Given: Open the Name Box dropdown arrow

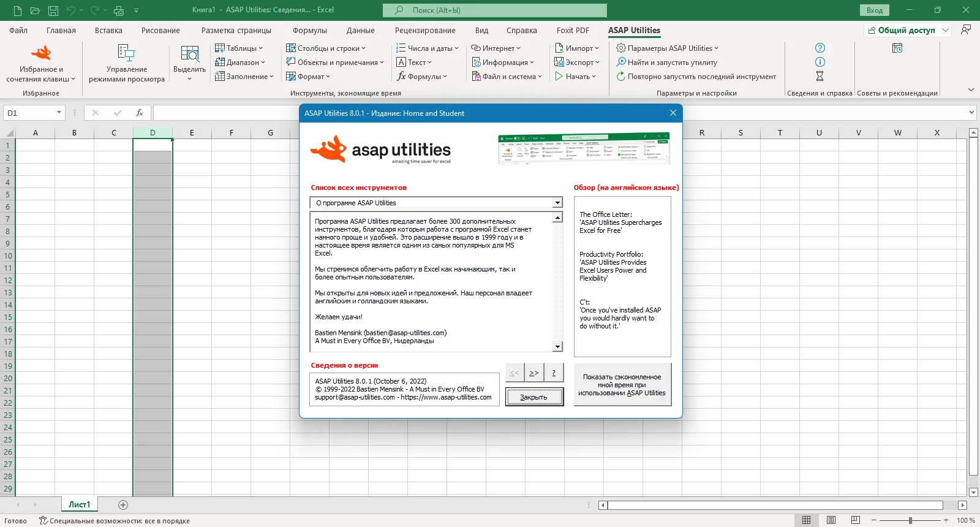Looking at the screenshot, I should click(x=59, y=113).
